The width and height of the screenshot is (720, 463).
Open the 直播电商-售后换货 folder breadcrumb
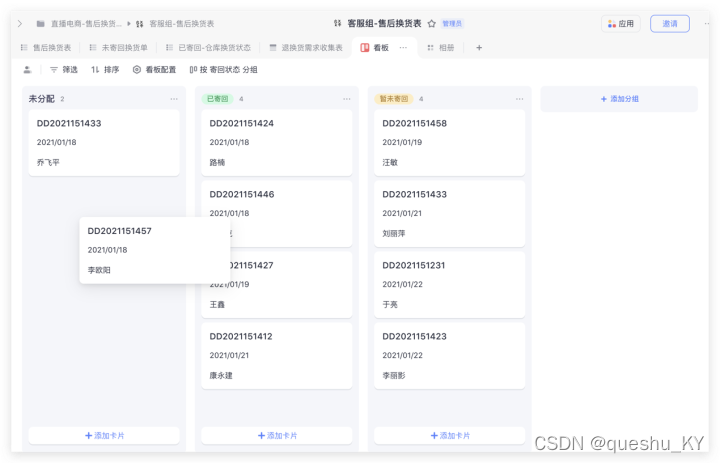(x=79, y=23)
